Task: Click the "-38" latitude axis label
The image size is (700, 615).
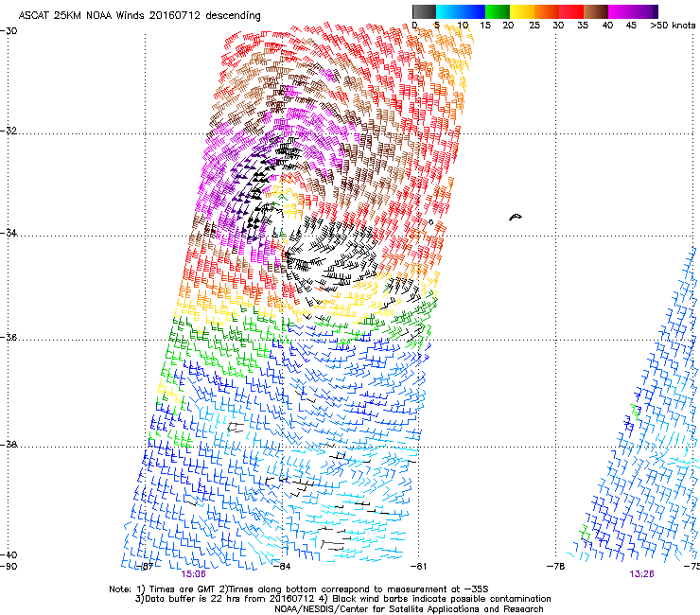Action: tap(9, 445)
